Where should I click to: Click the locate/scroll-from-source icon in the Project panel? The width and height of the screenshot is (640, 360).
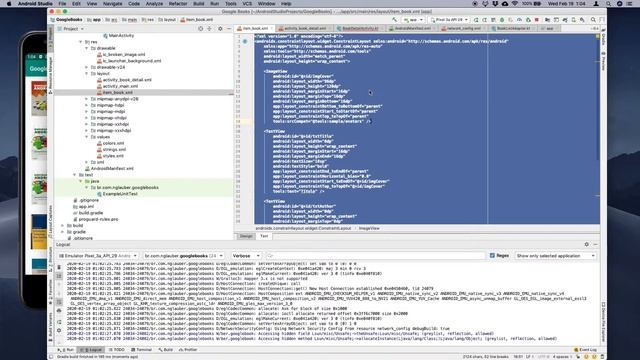(x=200, y=29)
